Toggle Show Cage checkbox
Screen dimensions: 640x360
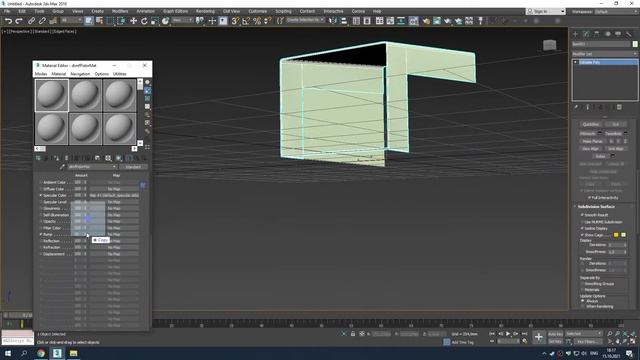coord(582,235)
